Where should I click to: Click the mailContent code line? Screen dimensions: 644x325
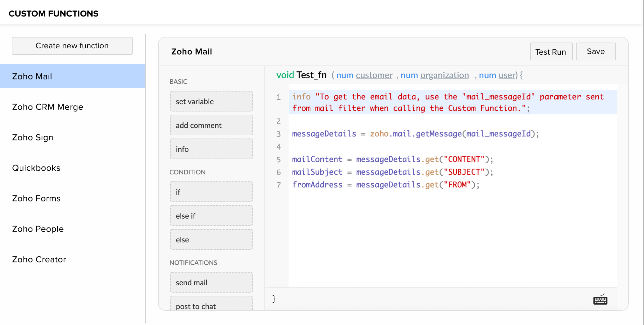pos(392,159)
